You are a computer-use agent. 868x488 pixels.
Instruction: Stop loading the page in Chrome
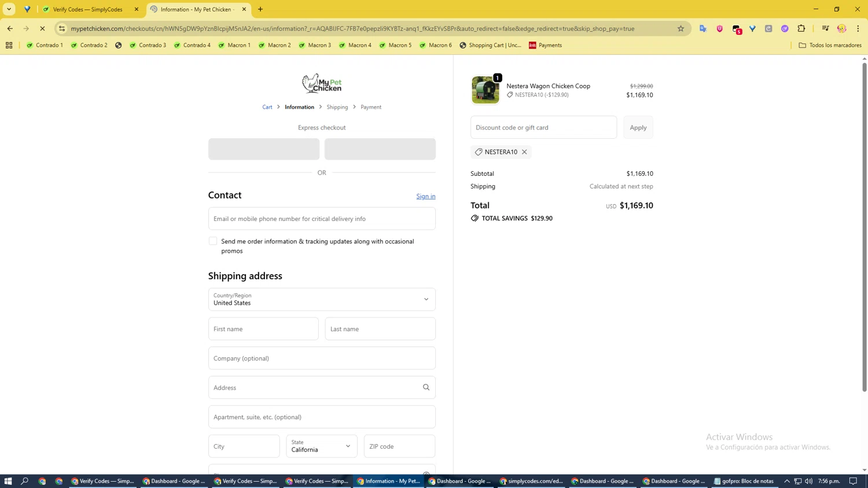click(x=42, y=28)
